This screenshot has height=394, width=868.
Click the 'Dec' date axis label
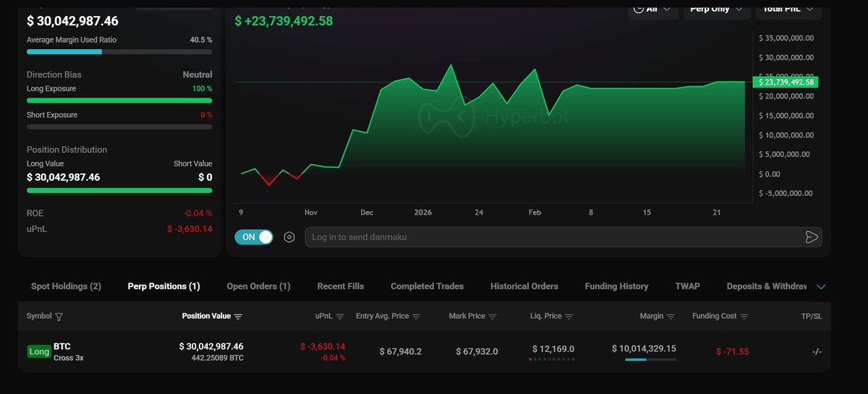pyautogui.click(x=367, y=213)
